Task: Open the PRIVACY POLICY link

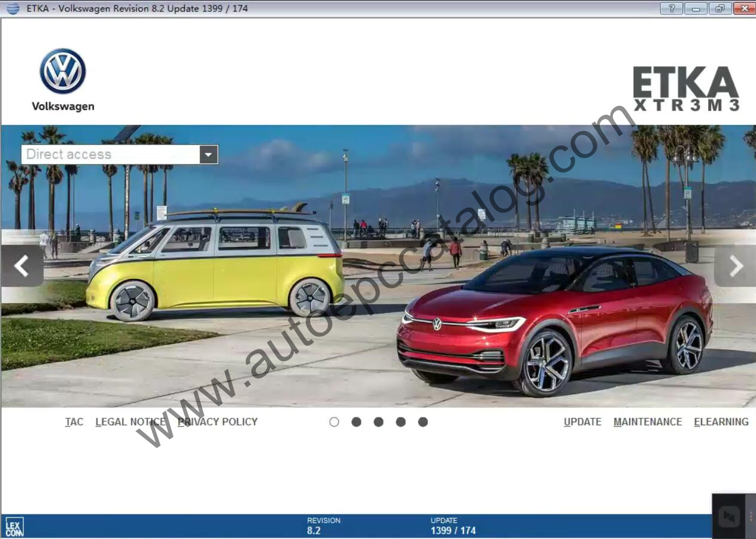Action: click(x=218, y=422)
